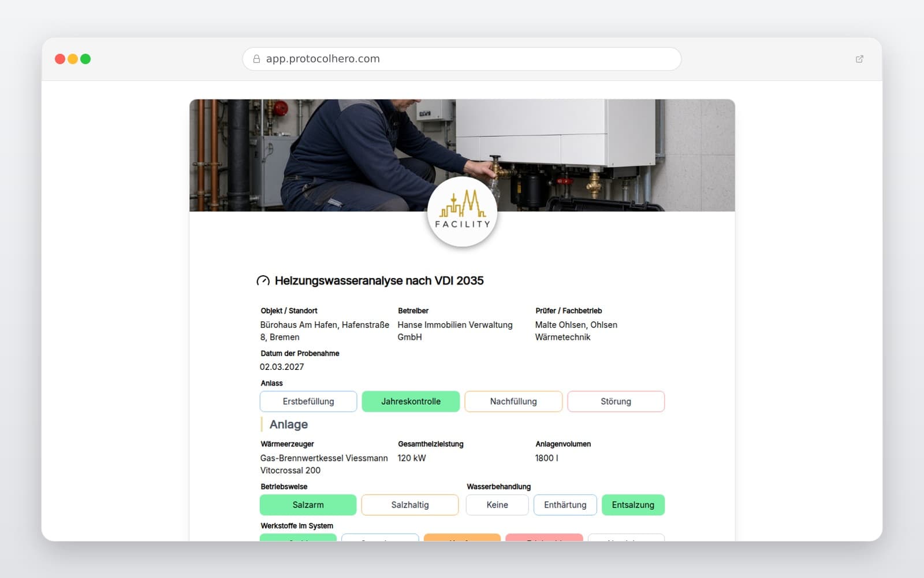Choose Entsalzung water treatment
This screenshot has width=924, height=578.
[x=633, y=505]
